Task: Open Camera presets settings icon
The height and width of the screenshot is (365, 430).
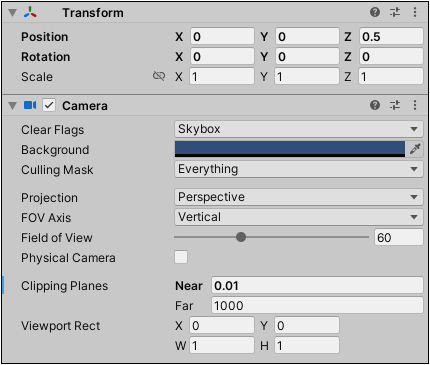Action: pyautogui.click(x=395, y=105)
